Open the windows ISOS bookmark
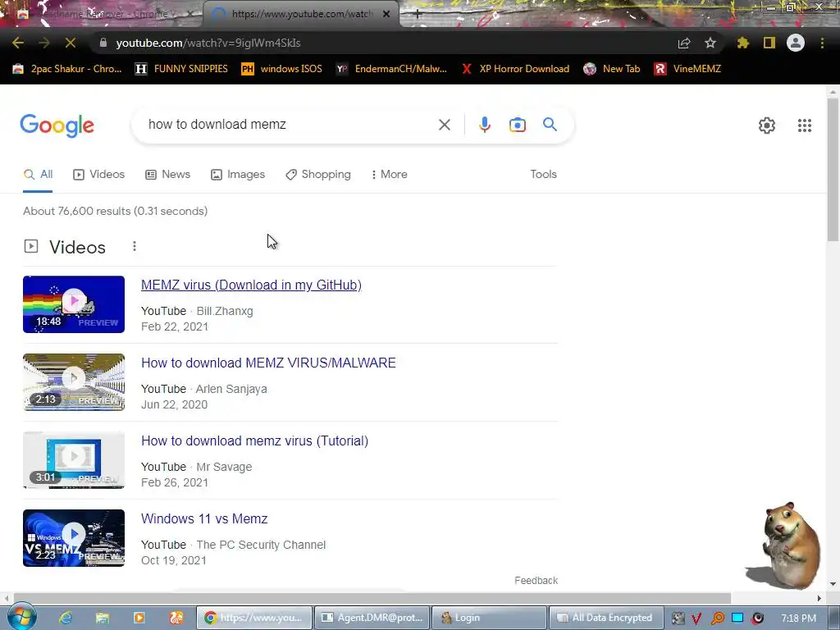Image resolution: width=840 pixels, height=630 pixels. tap(282, 69)
